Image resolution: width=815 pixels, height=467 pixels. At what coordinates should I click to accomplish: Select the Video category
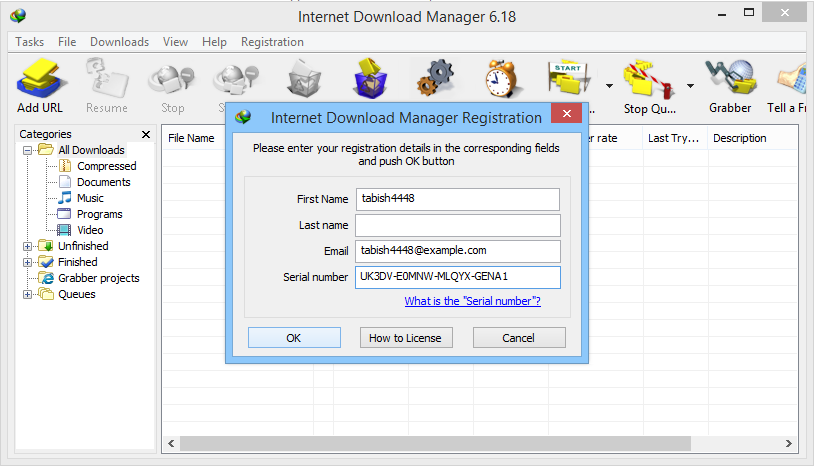90,230
